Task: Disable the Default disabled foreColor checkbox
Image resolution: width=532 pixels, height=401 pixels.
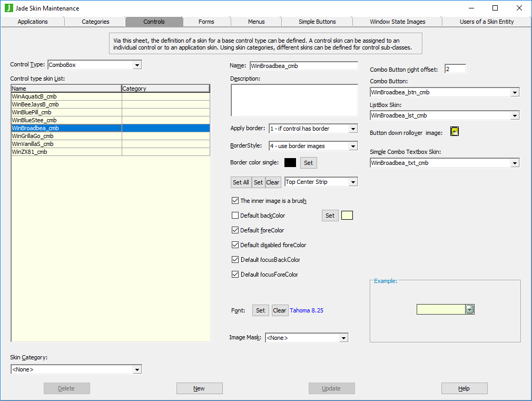Action: (x=235, y=245)
